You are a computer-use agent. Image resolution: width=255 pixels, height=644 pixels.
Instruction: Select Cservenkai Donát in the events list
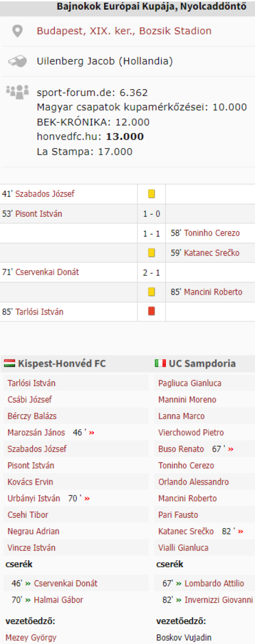(47, 272)
